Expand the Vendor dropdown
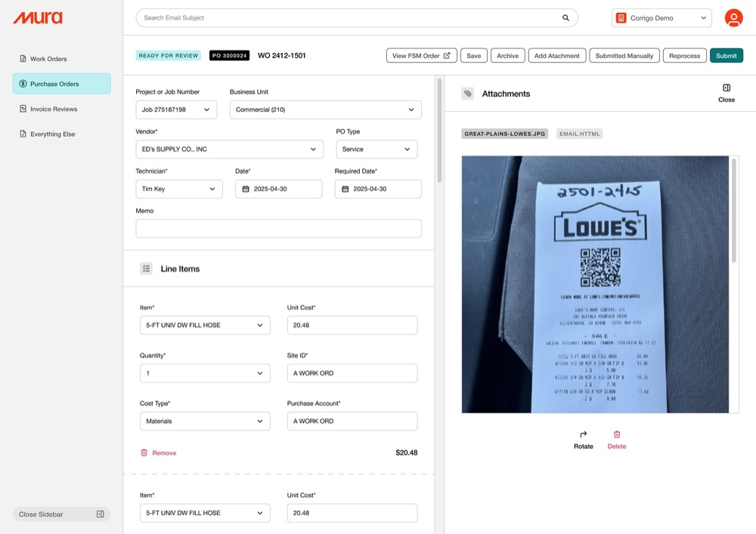Image resolution: width=756 pixels, height=534 pixels. coord(229,150)
